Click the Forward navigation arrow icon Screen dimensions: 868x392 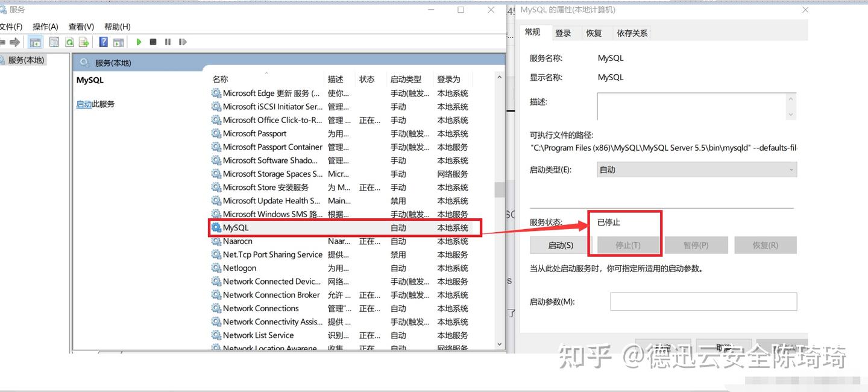(x=14, y=42)
